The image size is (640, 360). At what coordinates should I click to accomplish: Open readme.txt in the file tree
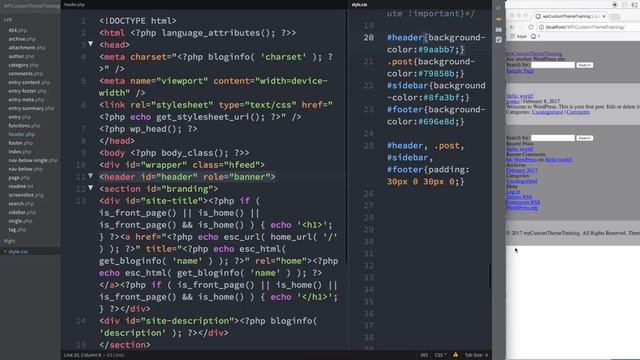[21, 186]
